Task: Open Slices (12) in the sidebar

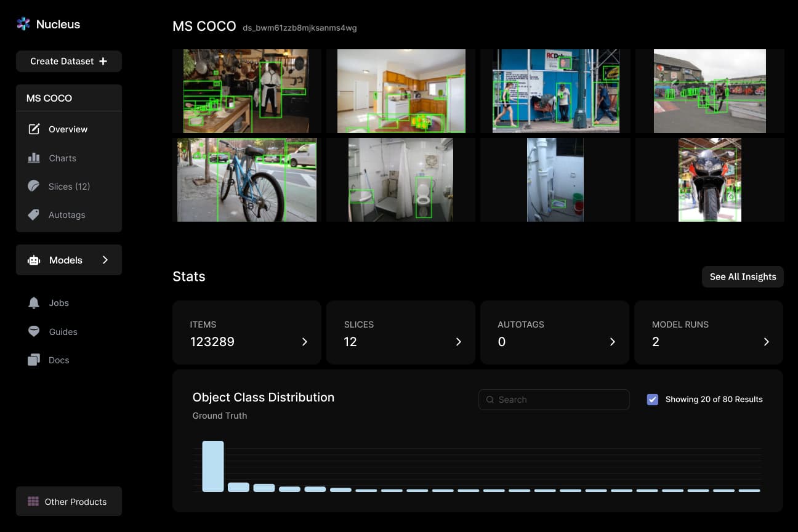Action: [x=69, y=186]
